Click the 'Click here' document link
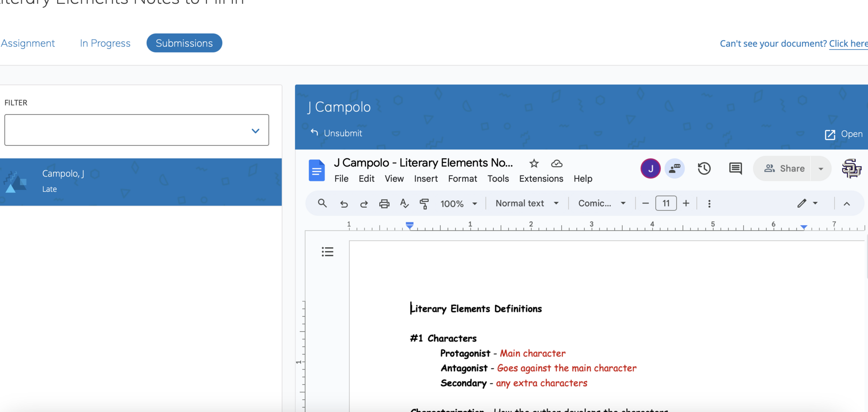 [848, 44]
